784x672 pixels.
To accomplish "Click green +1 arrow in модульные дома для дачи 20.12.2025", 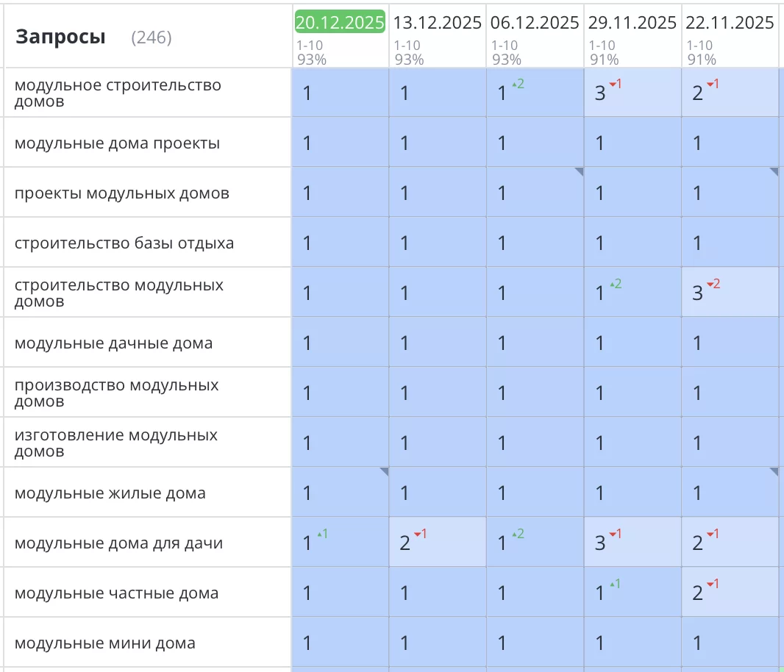I will point(322,534).
